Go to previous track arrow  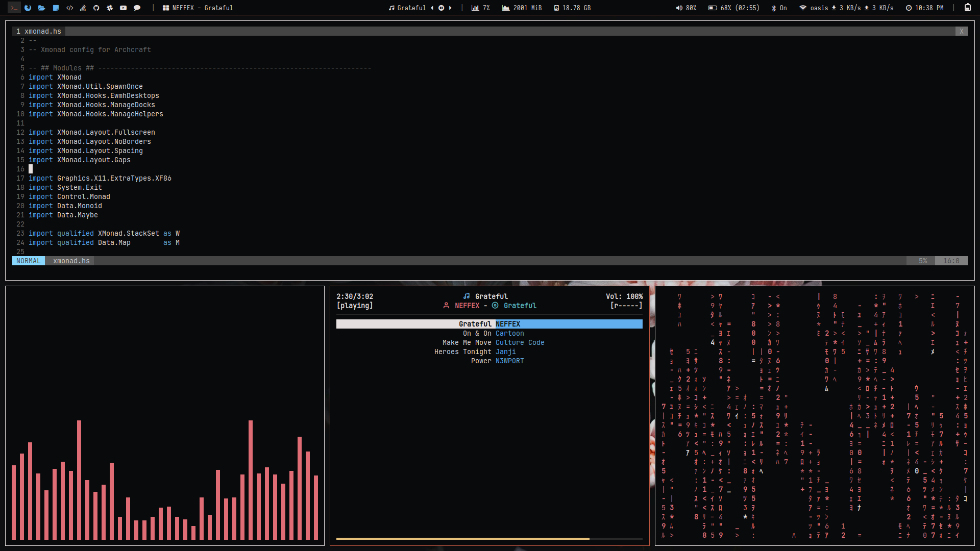coord(432,8)
